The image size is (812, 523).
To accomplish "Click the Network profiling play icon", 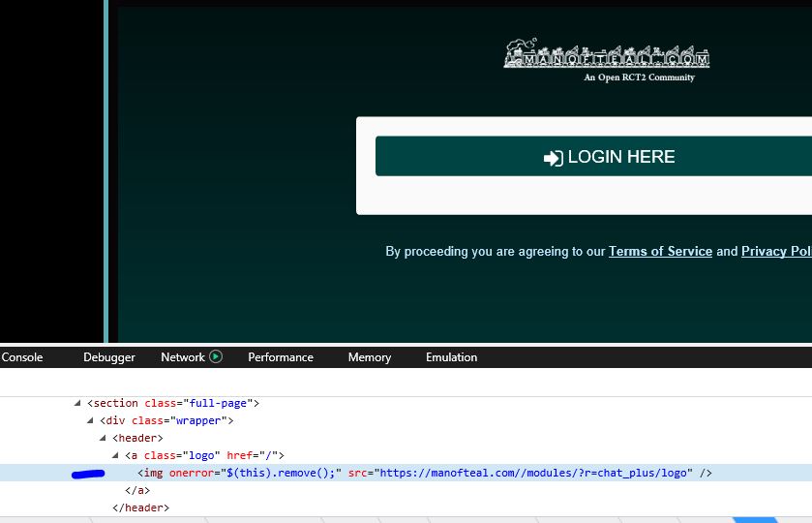I will [x=216, y=356].
